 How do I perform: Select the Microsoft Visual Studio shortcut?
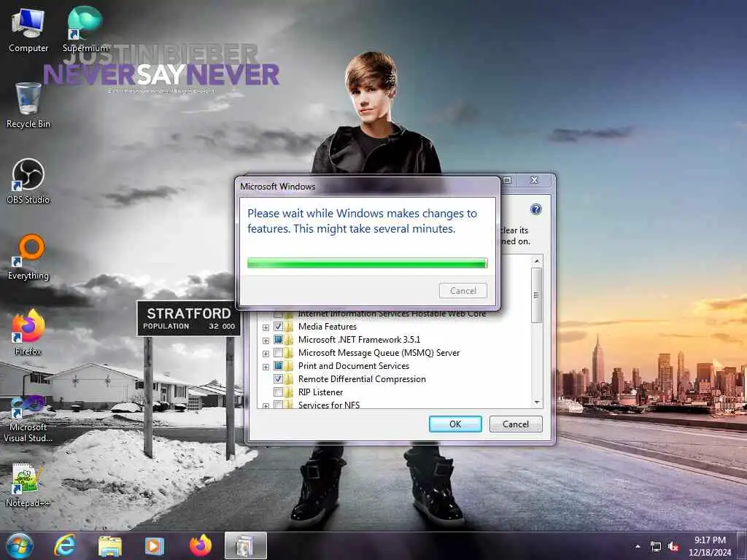pyautogui.click(x=28, y=419)
